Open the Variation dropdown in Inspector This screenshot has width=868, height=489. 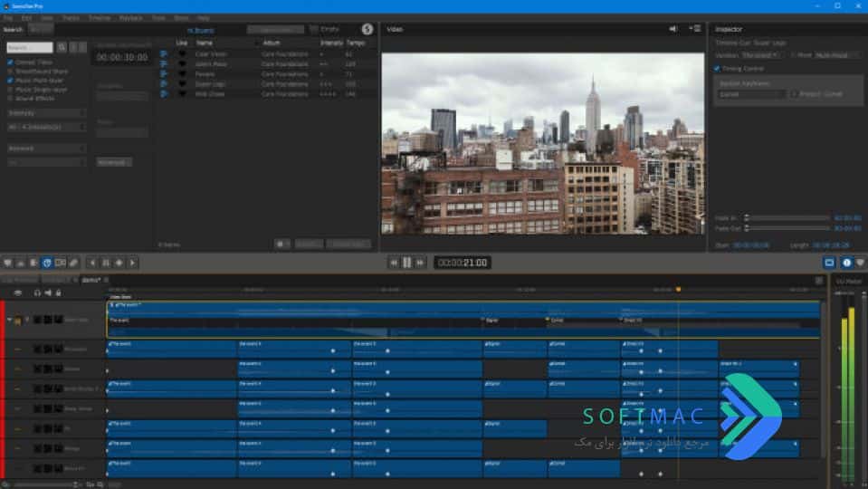click(x=762, y=55)
